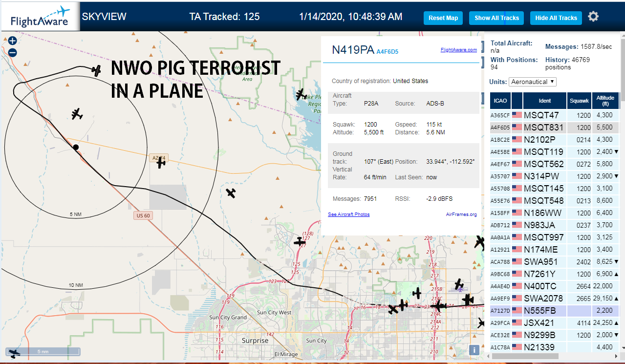Viewport: 625px width, 364px height.
Task: Sort table by Squawk column header
Action: (580, 101)
